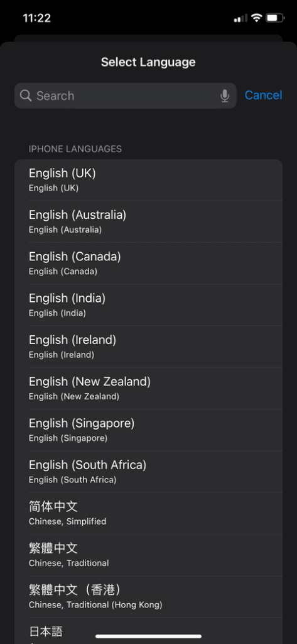This screenshot has height=644, width=297.
Task: Tap the magnifying glass search icon
Action: click(26, 96)
